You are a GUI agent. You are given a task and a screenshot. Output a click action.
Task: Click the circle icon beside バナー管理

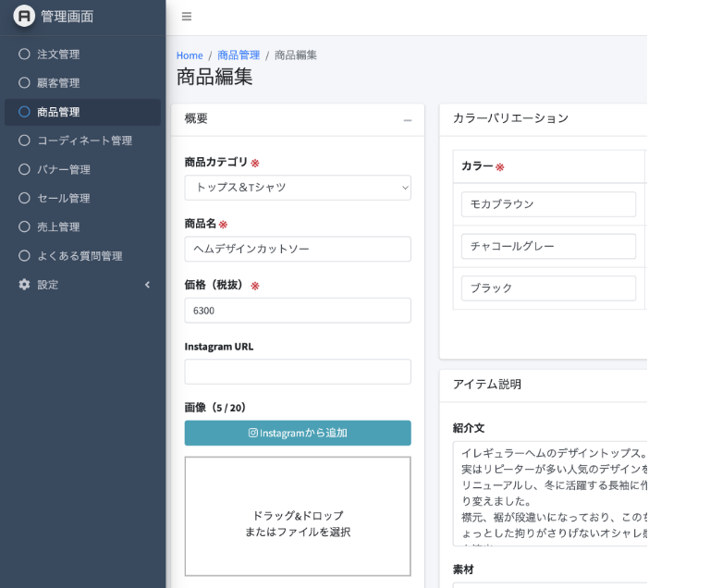tap(25, 169)
